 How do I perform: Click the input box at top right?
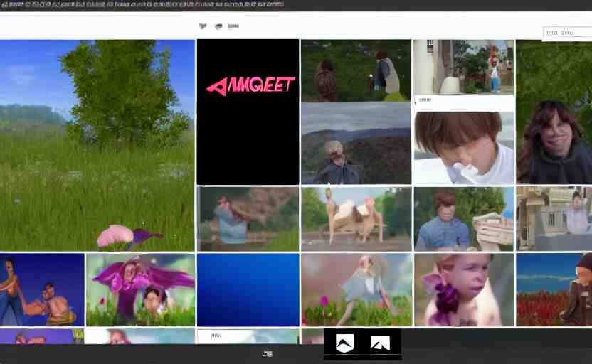click(566, 33)
